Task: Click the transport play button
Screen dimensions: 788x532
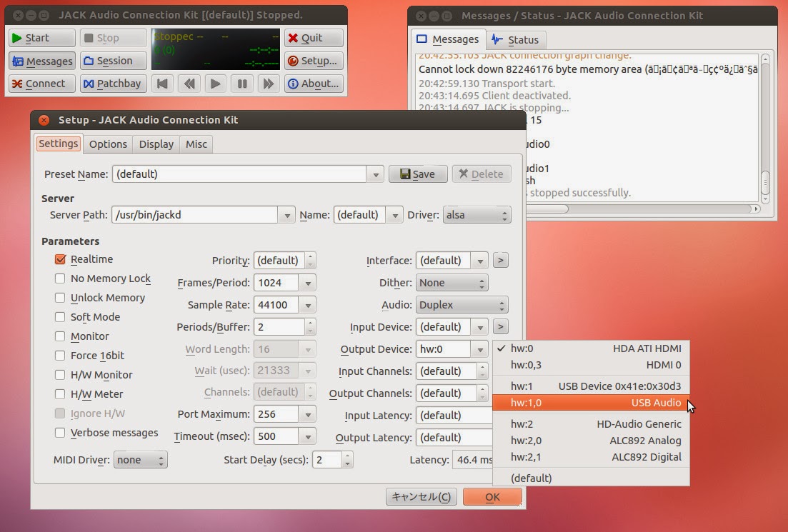Action: coord(215,84)
